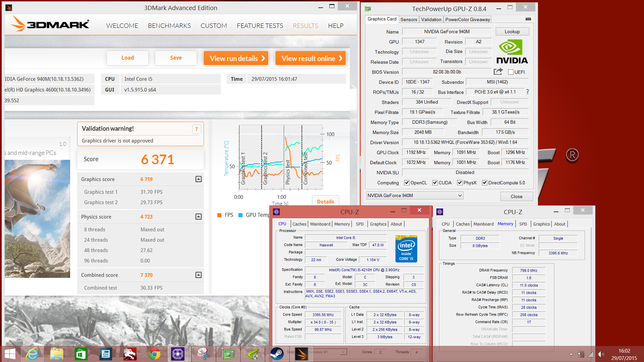The image size is (644, 362).
Task: Open the 3DMark RESULTS tab
Action: tap(305, 25)
